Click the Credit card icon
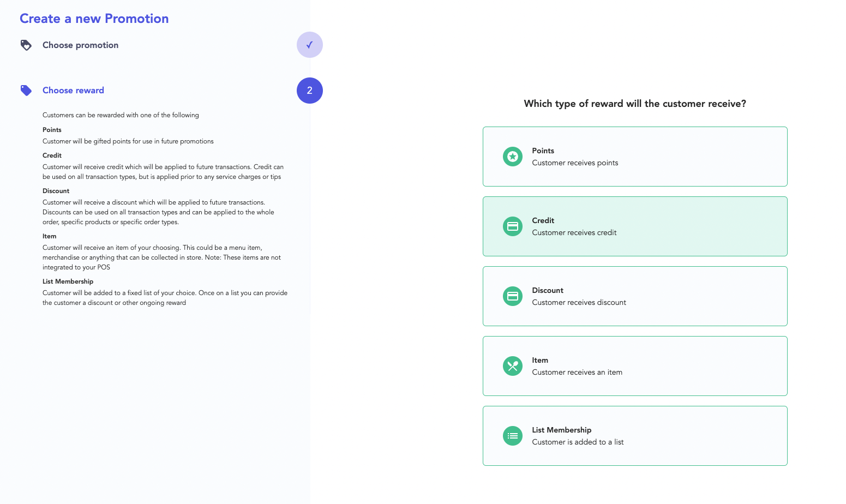Viewport: 846px width, 504px height. (512, 226)
